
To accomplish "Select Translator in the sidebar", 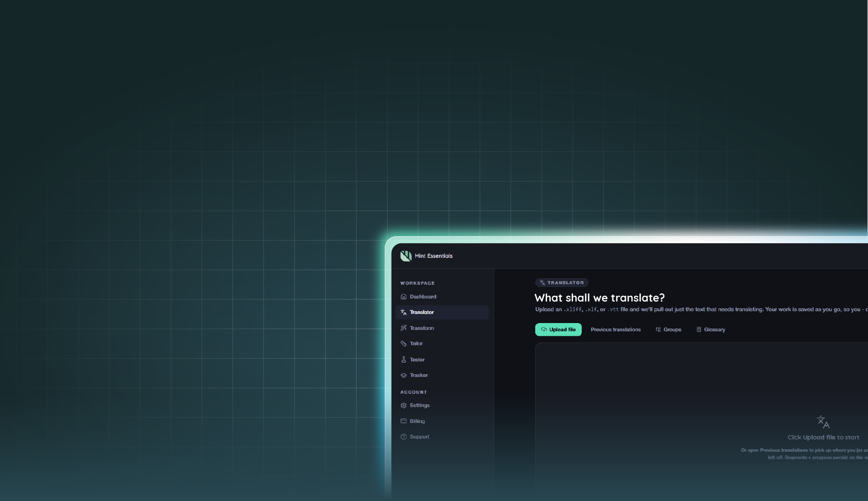I will pyautogui.click(x=442, y=313).
